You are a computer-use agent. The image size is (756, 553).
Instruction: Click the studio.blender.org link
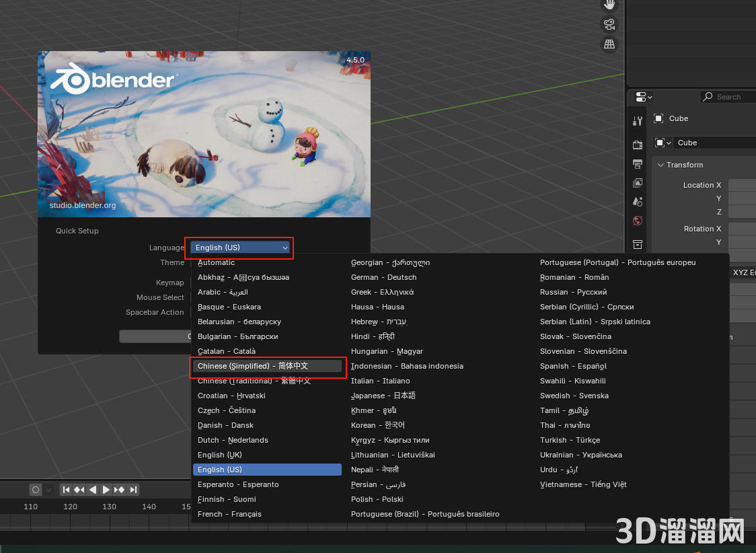tap(82, 205)
